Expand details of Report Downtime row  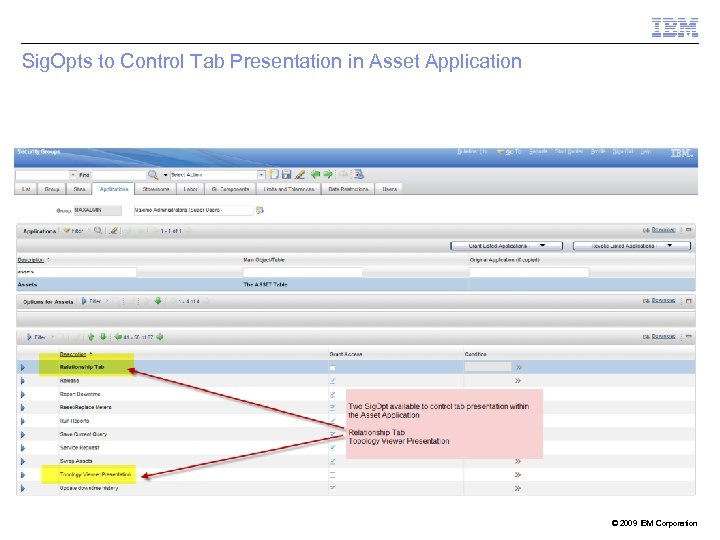pyautogui.click(x=22, y=394)
